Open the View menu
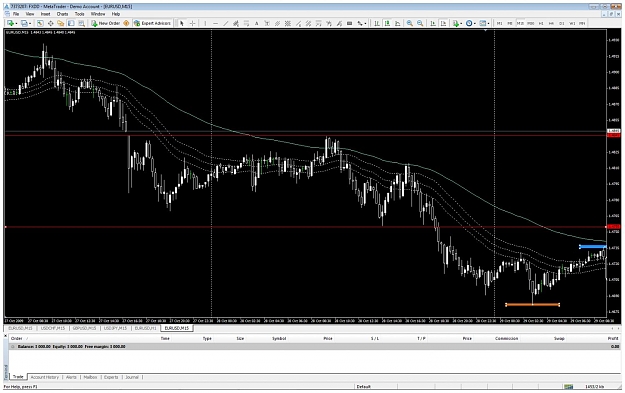Screen dimensions: 625x393 pyautogui.click(x=30, y=14)
